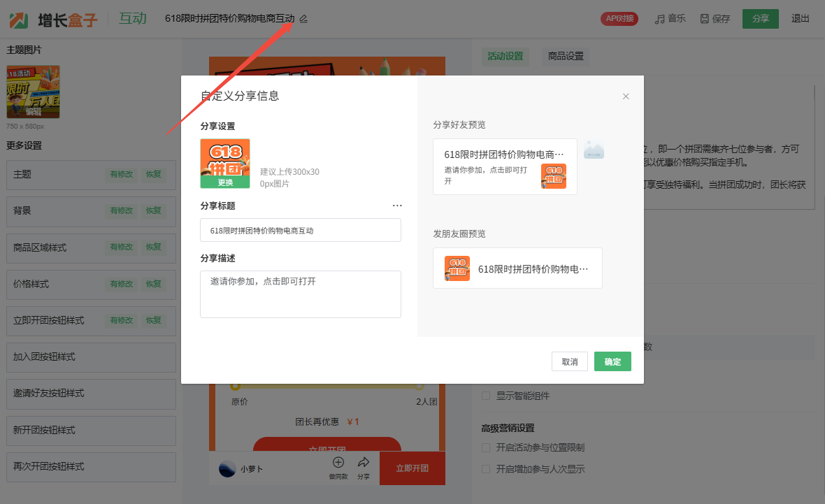825x504 pixels.
Task: Open three-dots menu beside share title
Action: [x=397, y=206]
